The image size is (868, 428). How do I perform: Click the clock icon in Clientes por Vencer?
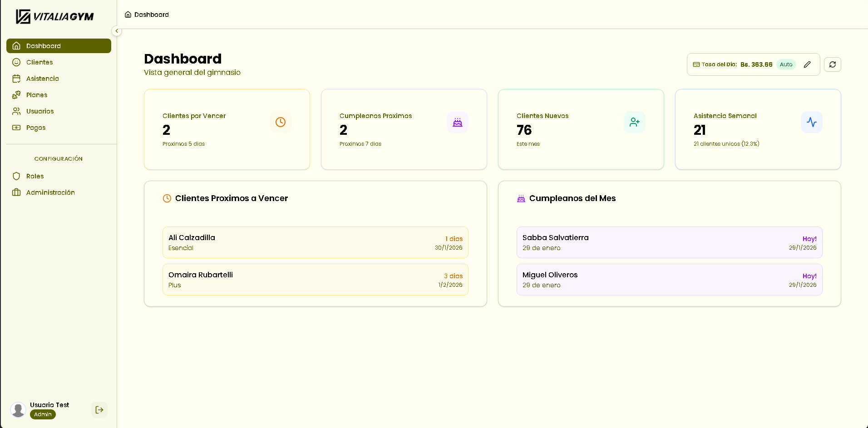pos(281,122)
